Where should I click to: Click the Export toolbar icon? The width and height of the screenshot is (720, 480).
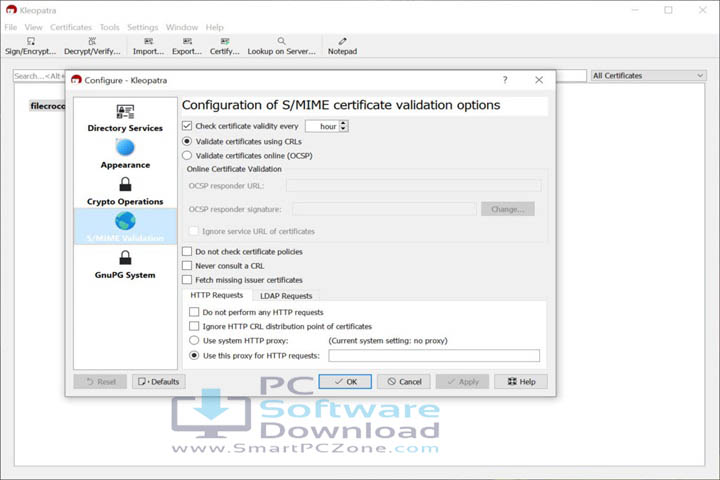[187, 46]
